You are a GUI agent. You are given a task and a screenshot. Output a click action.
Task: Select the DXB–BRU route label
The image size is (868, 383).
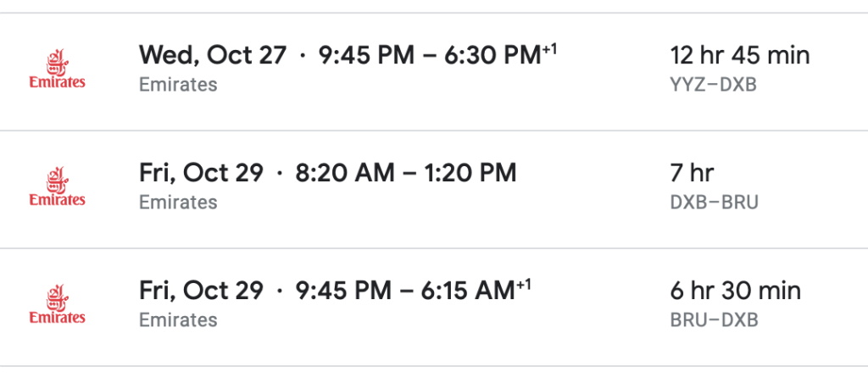(714, 203)
